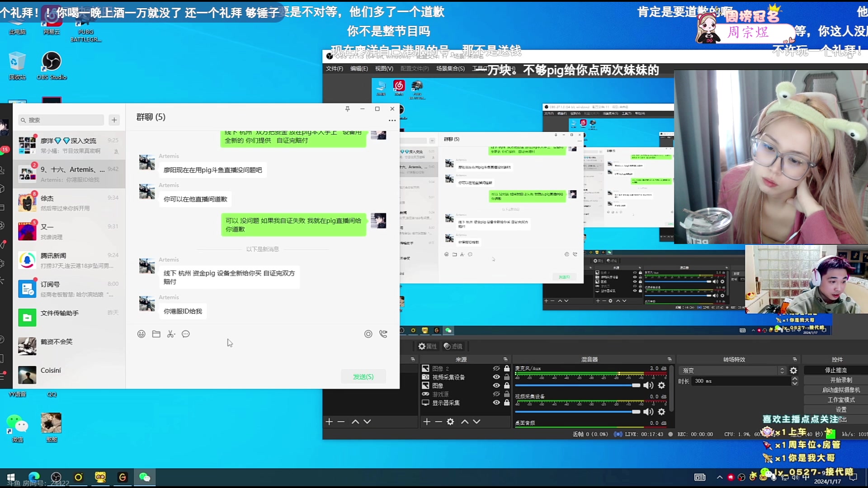
Task: Open OBS 场景集合(S) menu
Action: [x=450, y=69]
